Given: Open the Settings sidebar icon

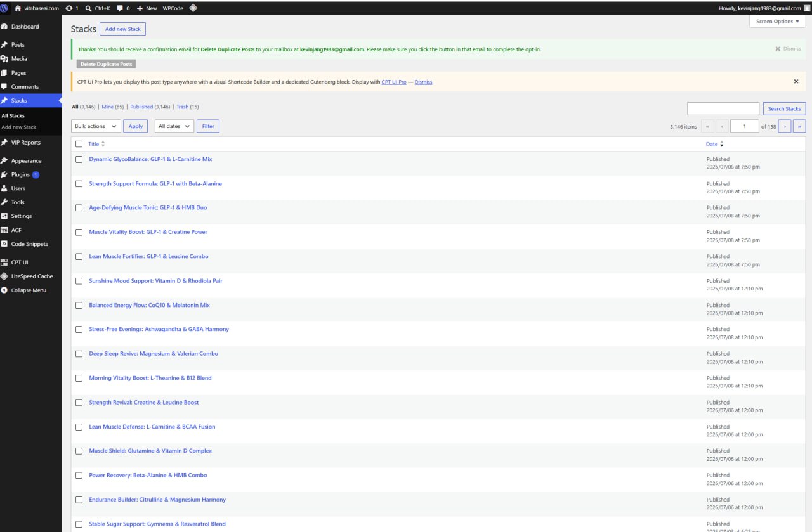Looking at the screenshot, I should (x=4, y=216).
